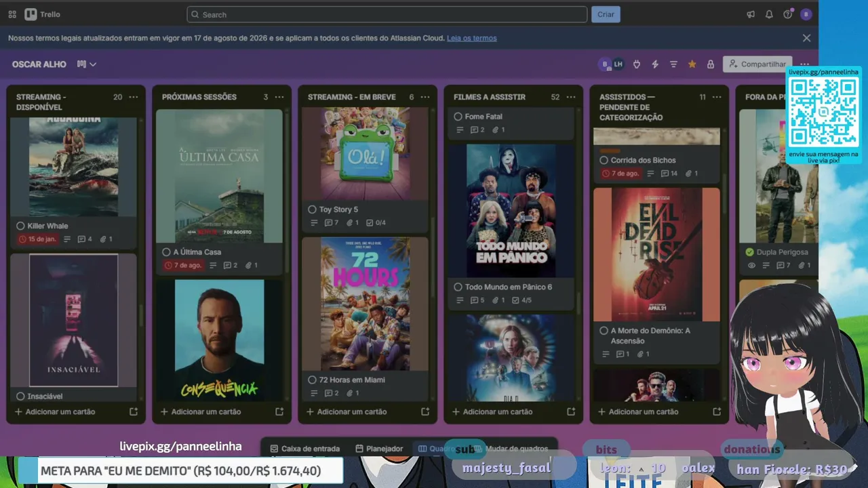Open the board filter icon

673,64
